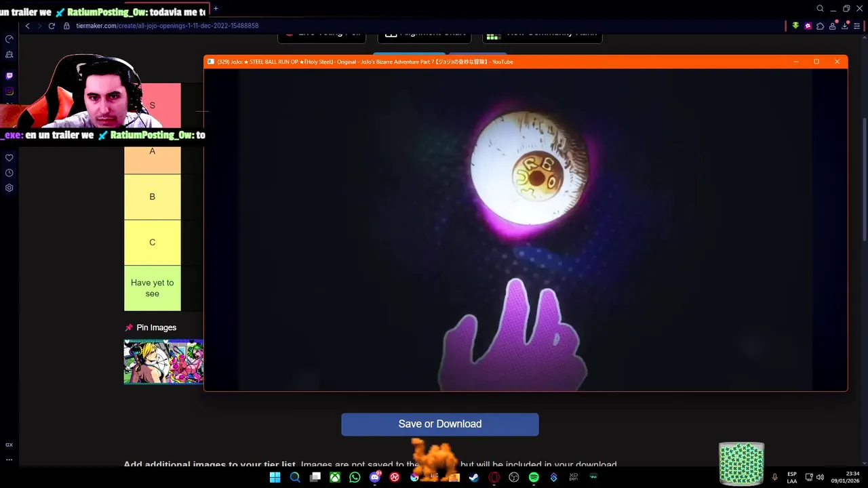The width and height of the screenshot is (868, 488).
Task: Open the Windows Start menu
Action: point(275,477)
